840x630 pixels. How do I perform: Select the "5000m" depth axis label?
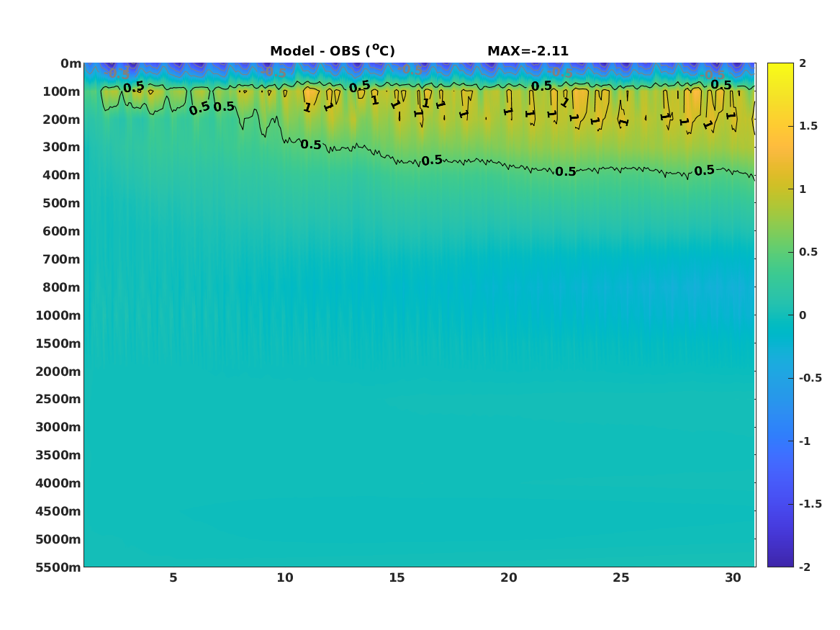(x=58, y=539)
